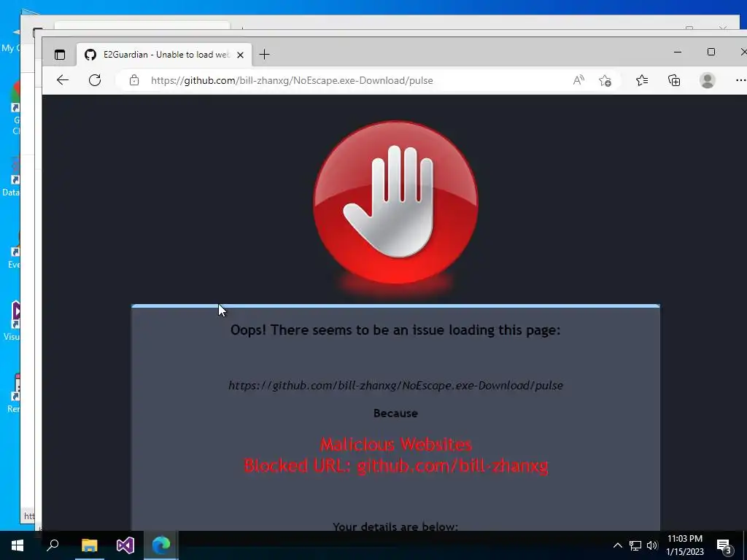Open the Windows Start menu
Image resolution: width=747 pixels, height=560 pixels.
pos(18,545)
